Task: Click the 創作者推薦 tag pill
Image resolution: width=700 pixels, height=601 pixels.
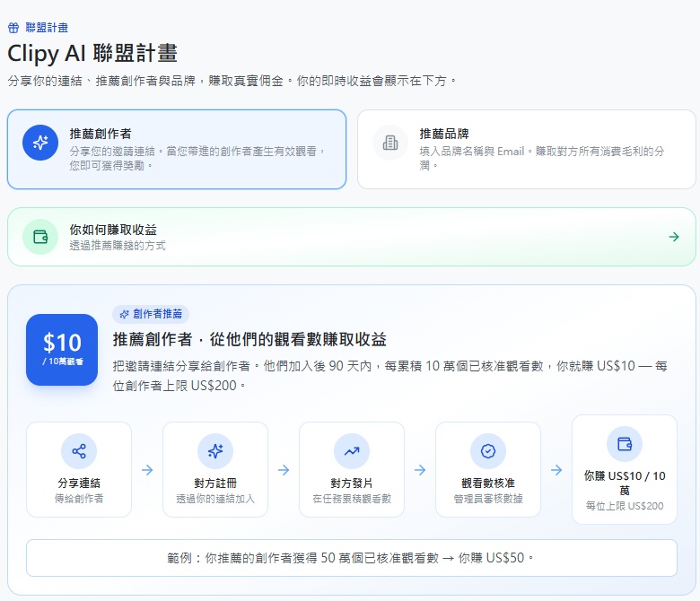Action: pyautogui.click(x=151, y=314)
